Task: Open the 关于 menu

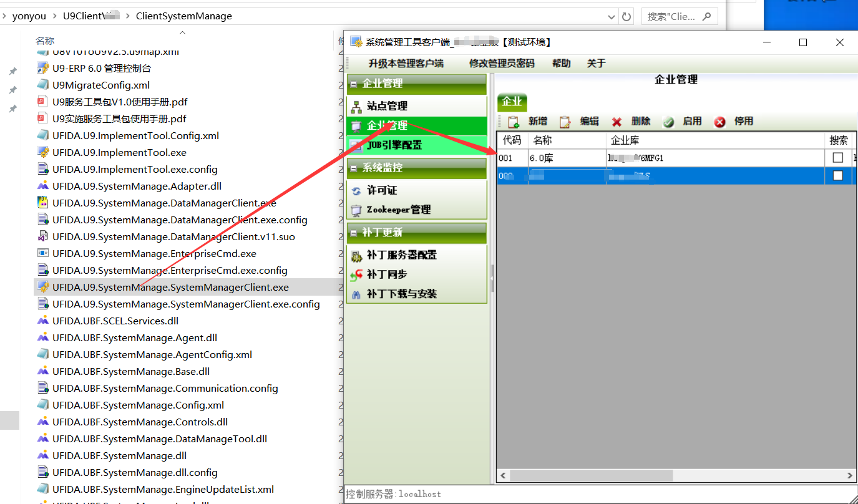Action: [597, 64]
